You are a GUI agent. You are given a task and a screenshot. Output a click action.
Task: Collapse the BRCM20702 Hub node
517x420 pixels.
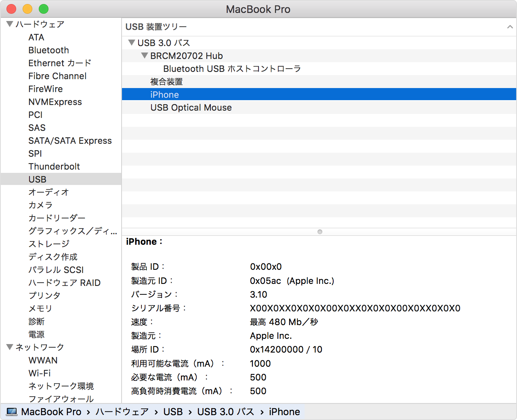tap(144, 55)
